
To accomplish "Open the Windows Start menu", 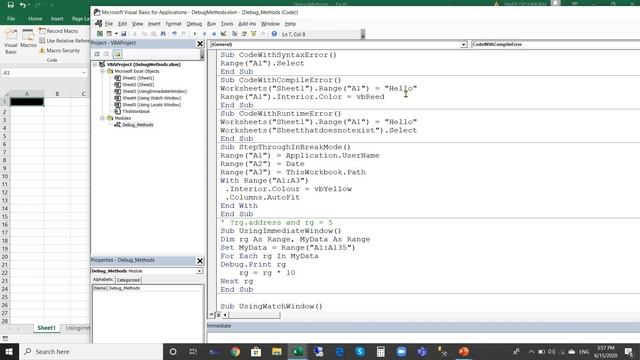I will [x=9, y=352].
